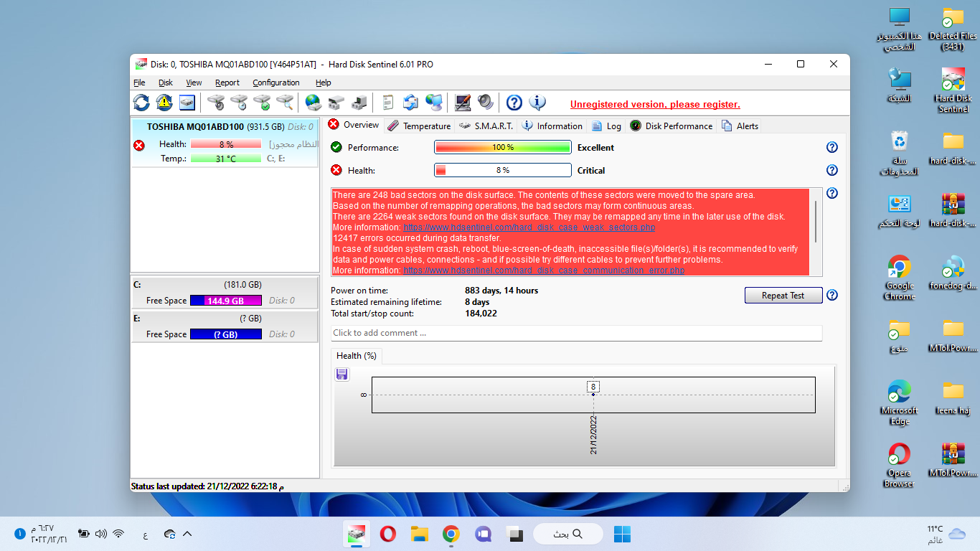This screenshot has height=551, width=980.
Task: Switch to the Alerts tab
Action: [x=740, y=126]
